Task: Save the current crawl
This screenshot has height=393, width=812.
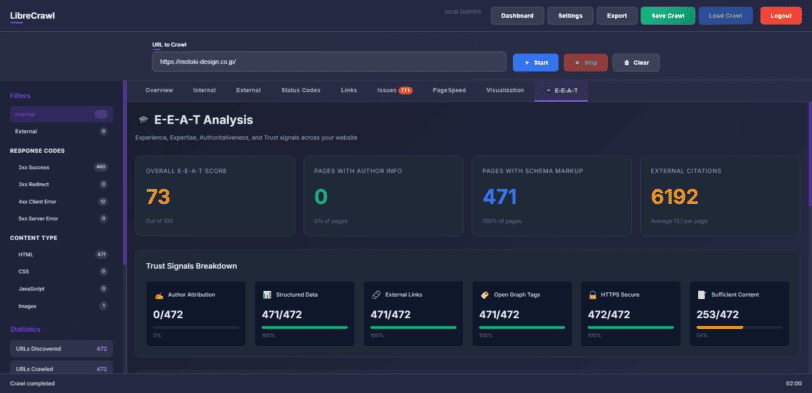Action: coord(668,16)
